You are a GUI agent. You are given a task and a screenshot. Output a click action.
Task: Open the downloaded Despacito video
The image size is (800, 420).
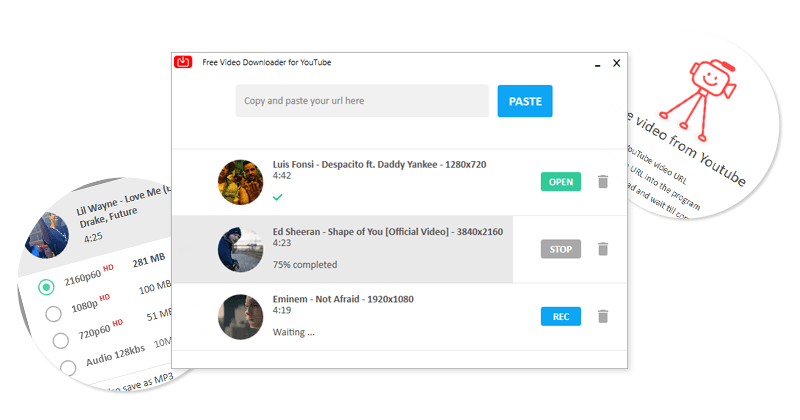560,182
